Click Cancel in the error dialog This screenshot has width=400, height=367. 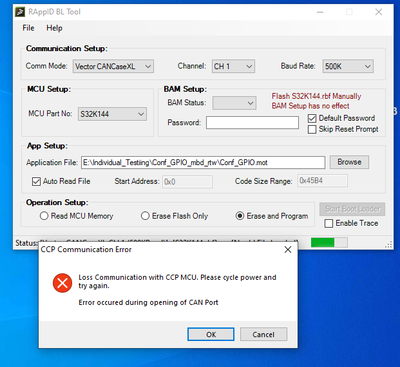pos(263,334)
